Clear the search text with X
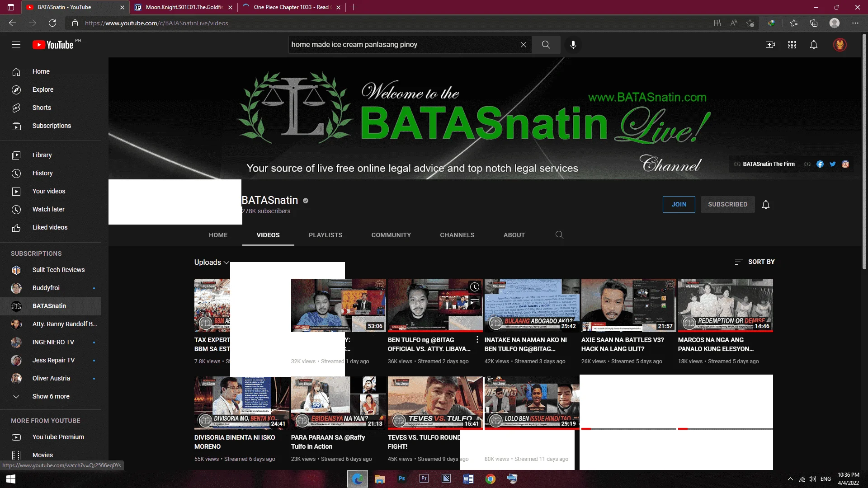 point(523,45)
